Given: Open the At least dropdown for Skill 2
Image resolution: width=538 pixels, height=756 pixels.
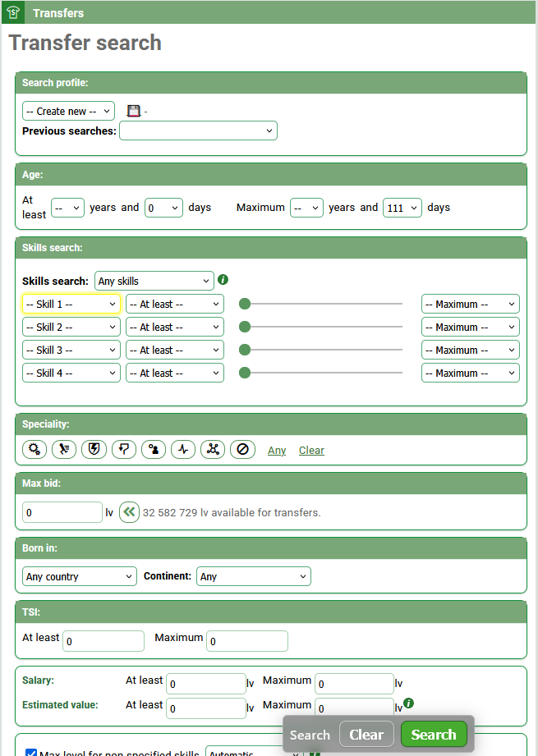Looking at the screenshot, I should pos(175,327).
